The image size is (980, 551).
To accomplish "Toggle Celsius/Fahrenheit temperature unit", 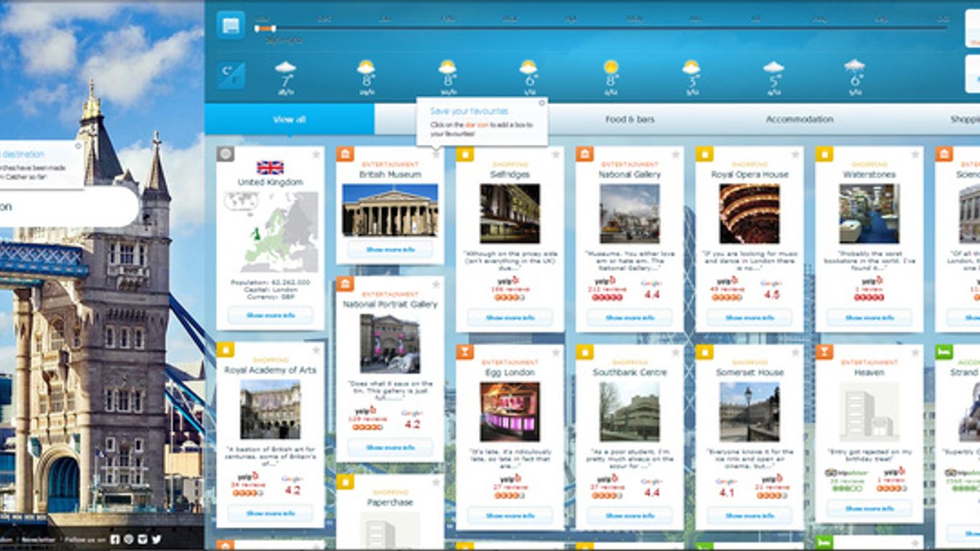I will [231, 76].
